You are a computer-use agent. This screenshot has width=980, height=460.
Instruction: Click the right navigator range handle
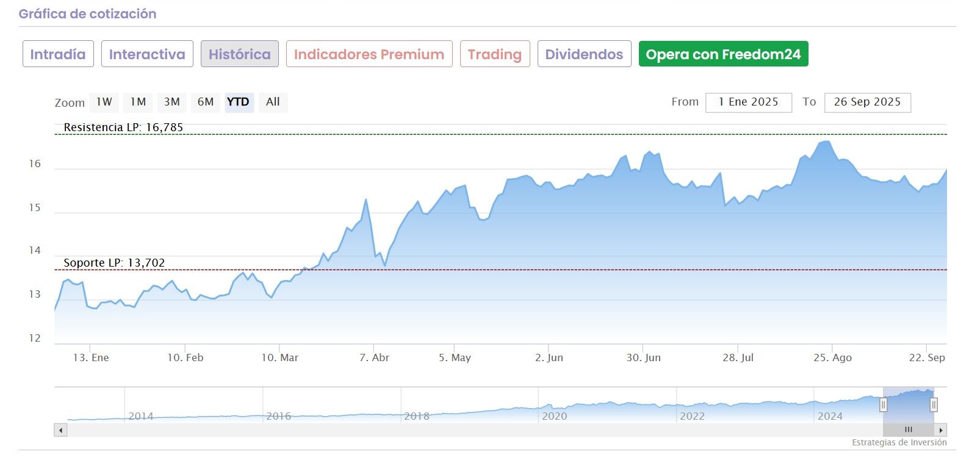(x=933, y=404)
